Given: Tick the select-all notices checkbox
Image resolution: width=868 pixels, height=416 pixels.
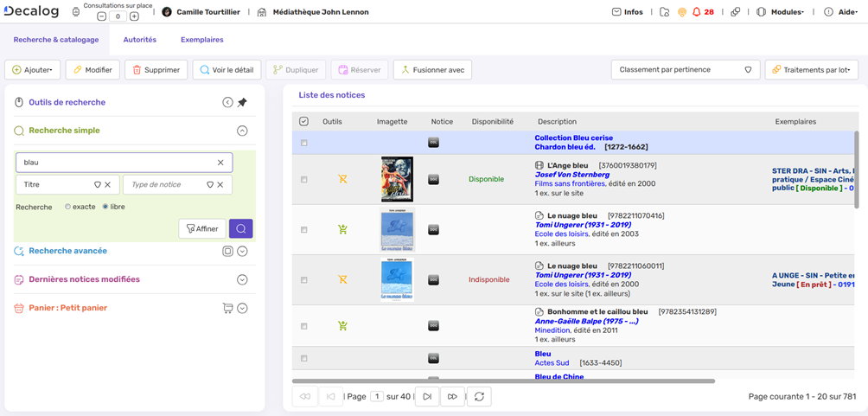Looking at the screenshot, I should pyautogui.click(x=303, y=122).
